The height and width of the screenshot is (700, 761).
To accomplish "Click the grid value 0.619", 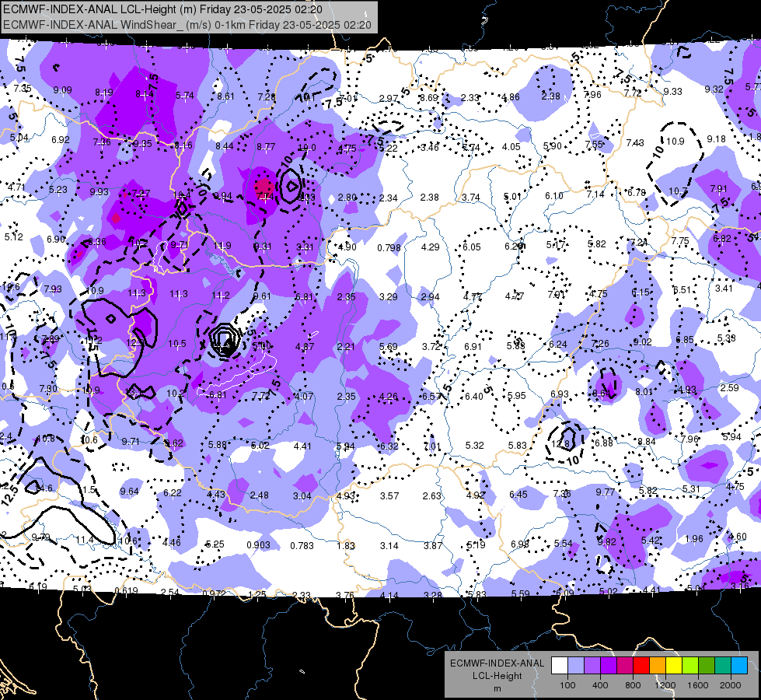I will (126, 590).
